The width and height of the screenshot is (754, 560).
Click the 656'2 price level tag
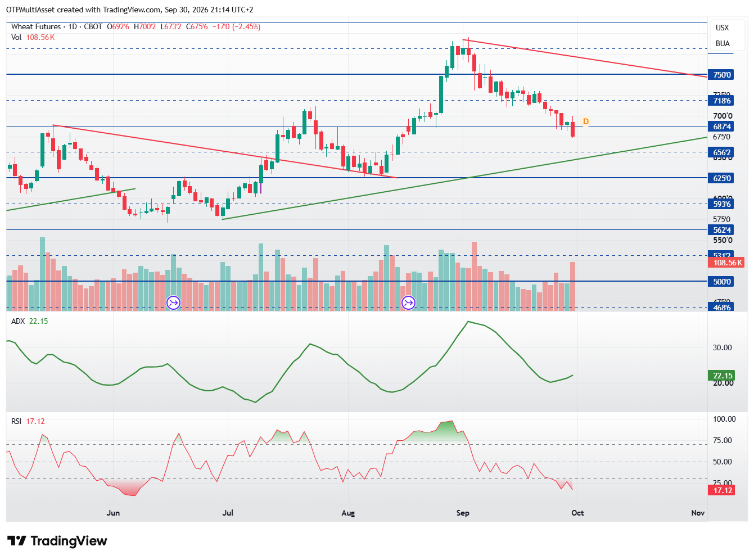point(722,152)
